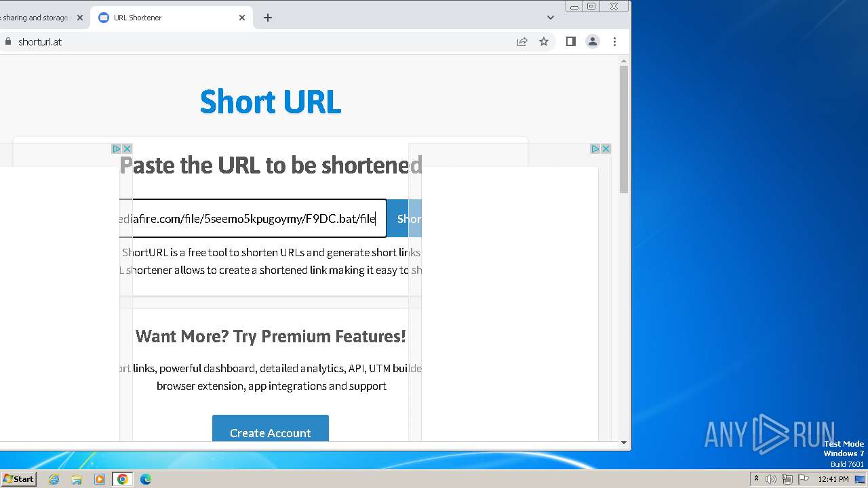The height and width of the screenshot is (488, 868).
Task: Open AdChoices info on right ad
Action: pyautogui.click(x=595, y=148)
